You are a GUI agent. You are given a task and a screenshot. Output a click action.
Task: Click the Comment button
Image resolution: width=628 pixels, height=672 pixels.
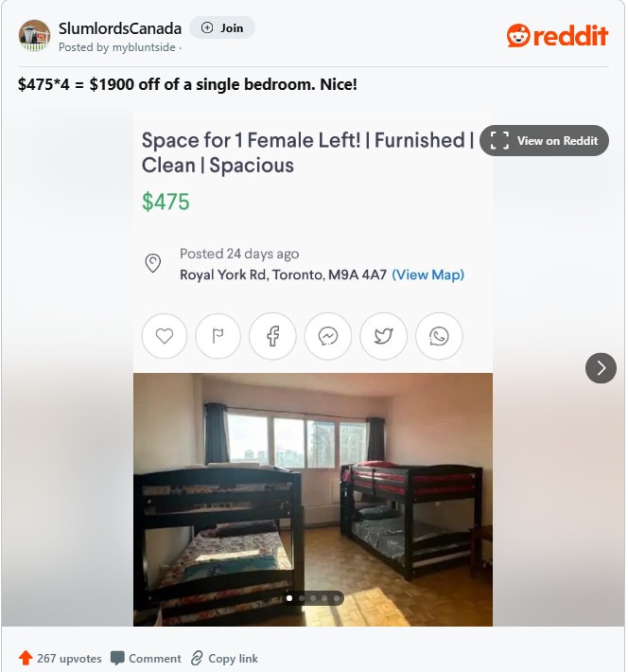coord(146,659)
